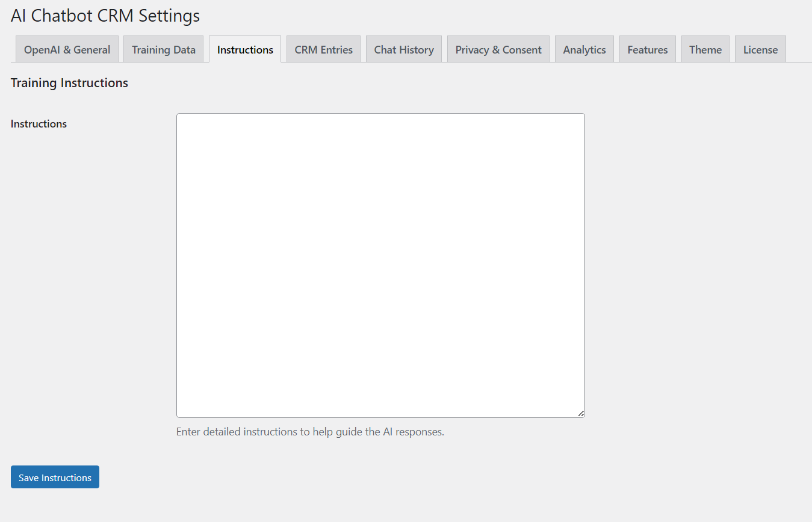812x522 pixels.
Task: Open the Theme tab
Action: pyautogui.click(x=705, y=50)
